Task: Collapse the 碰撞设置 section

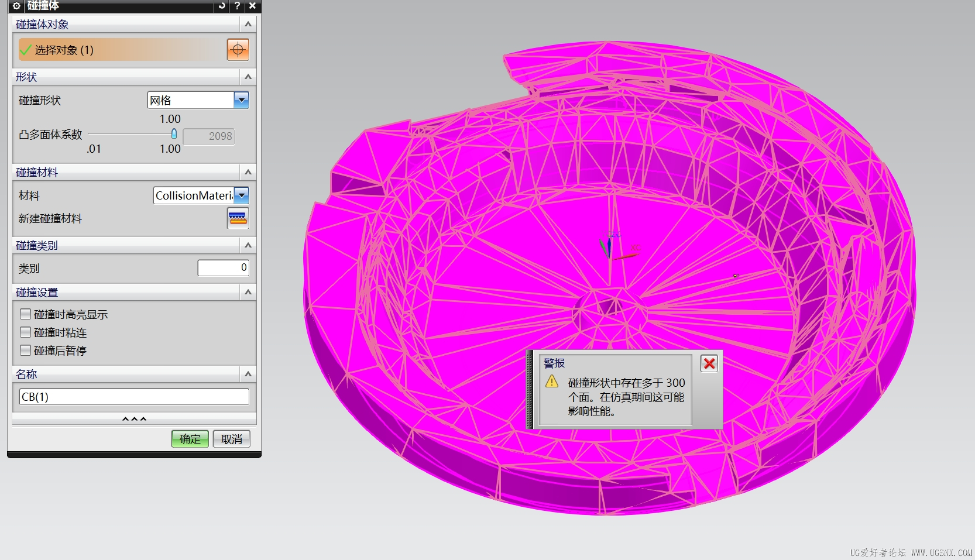Action: [x=248, y=292]
